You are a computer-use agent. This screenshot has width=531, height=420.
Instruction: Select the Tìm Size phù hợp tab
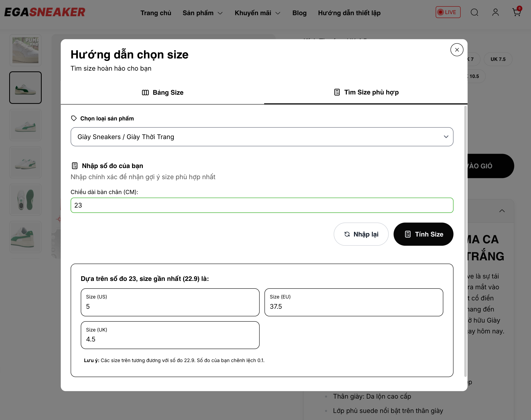pos(366,92)
